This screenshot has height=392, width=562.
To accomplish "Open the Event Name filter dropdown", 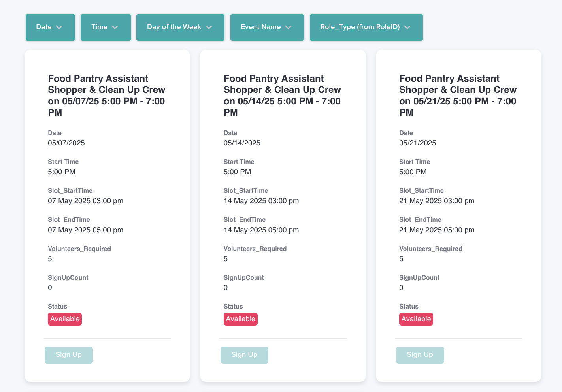I will point(267,27).
